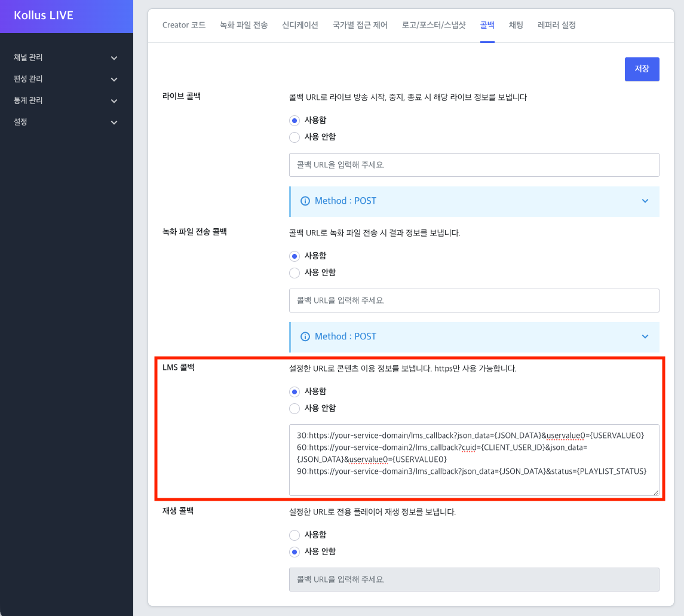Image resolution: width=684 pixels, height=616 pixels.
Task: Open the 레퍼러 설정 tab
Action: click(x=556, y=25)
